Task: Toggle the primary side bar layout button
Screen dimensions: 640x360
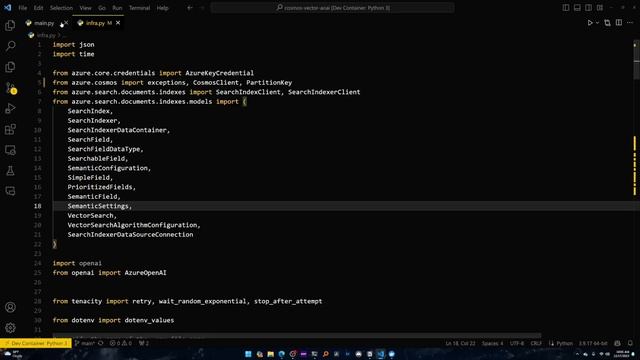Action: (566, 8)
